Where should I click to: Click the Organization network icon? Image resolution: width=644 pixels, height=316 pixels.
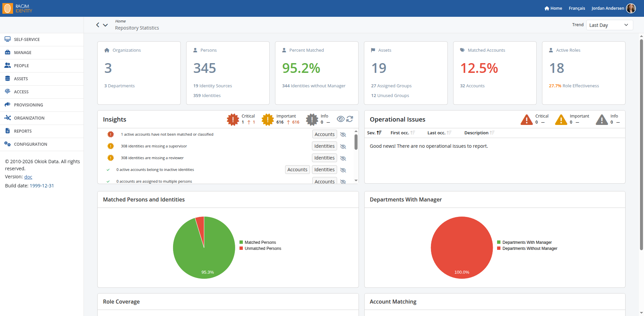pyautogui.click(x=7, y=118)
